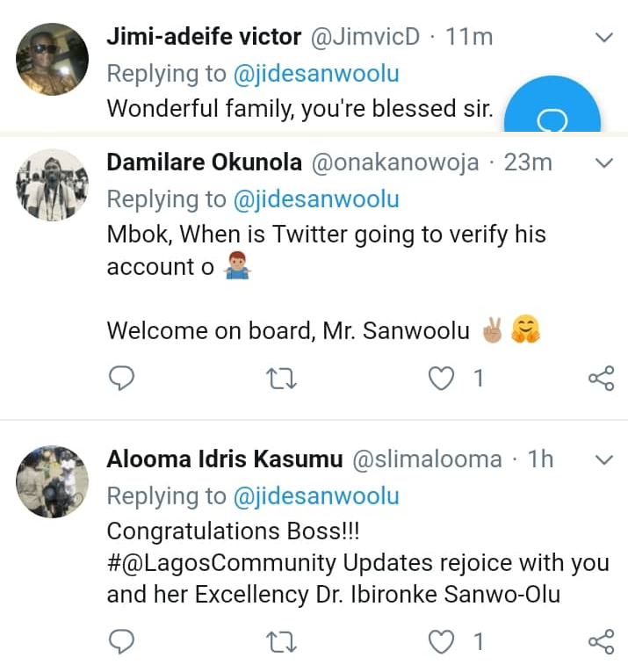Open options chevron on Jimi-adeife victor's tweet
Viewport: 628px width, 672px height.
[604, 38]
